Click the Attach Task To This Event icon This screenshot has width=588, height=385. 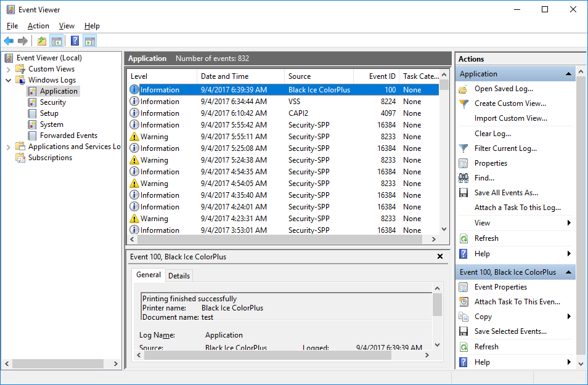(x=463, y=302)
